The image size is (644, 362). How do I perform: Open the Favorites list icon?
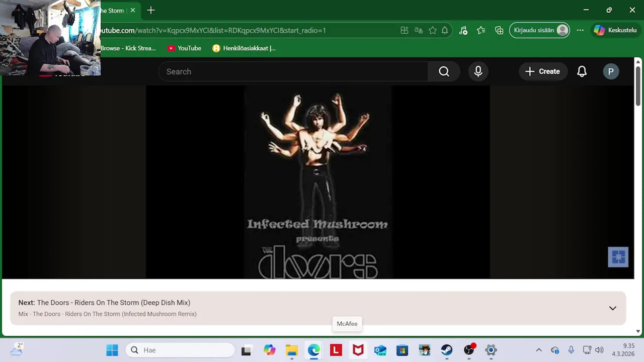(x=481, y=30)
